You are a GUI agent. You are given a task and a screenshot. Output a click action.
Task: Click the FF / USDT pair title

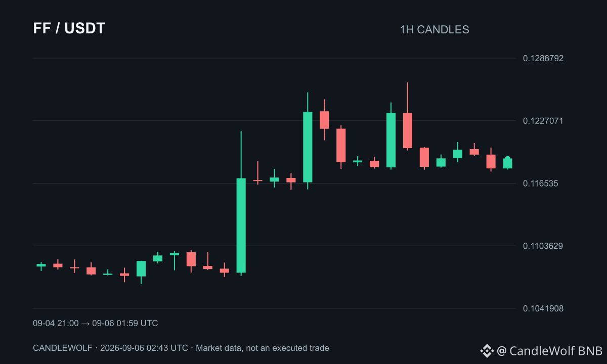point(69,28)
